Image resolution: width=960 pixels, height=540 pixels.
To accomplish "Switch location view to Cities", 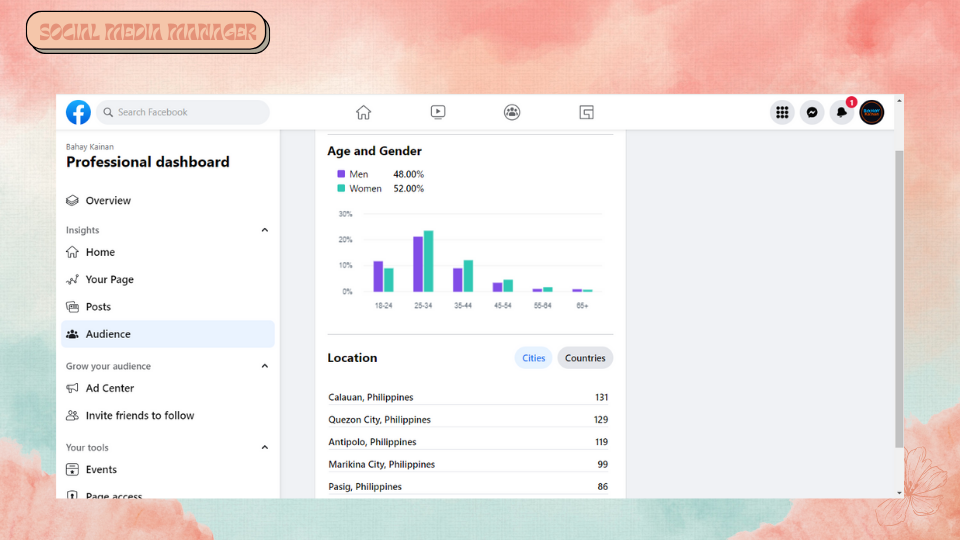I will tap(533, 358).
